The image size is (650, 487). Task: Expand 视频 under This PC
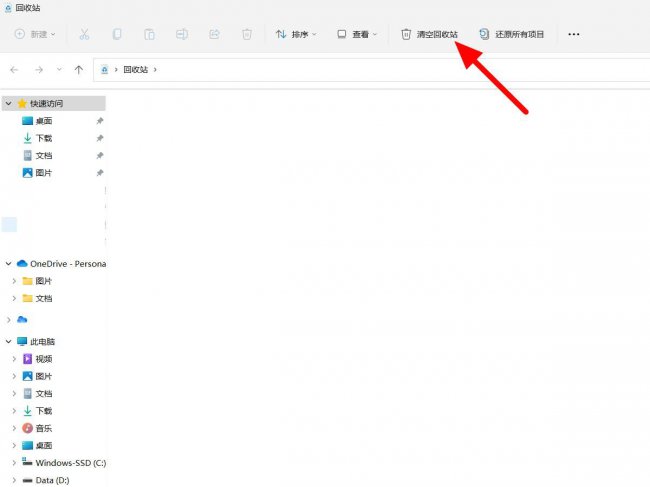coord(14,359)
